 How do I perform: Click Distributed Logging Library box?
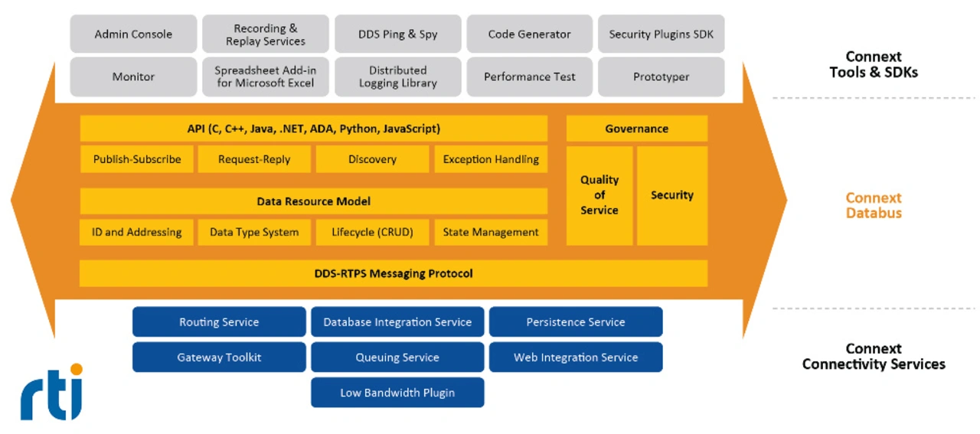point(398,77)
